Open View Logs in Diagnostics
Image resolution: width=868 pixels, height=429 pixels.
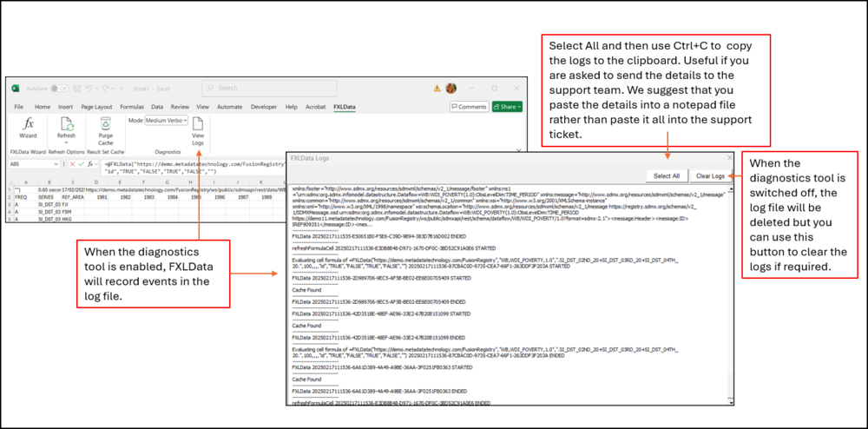pyautogui.click(x=197, y=129)
